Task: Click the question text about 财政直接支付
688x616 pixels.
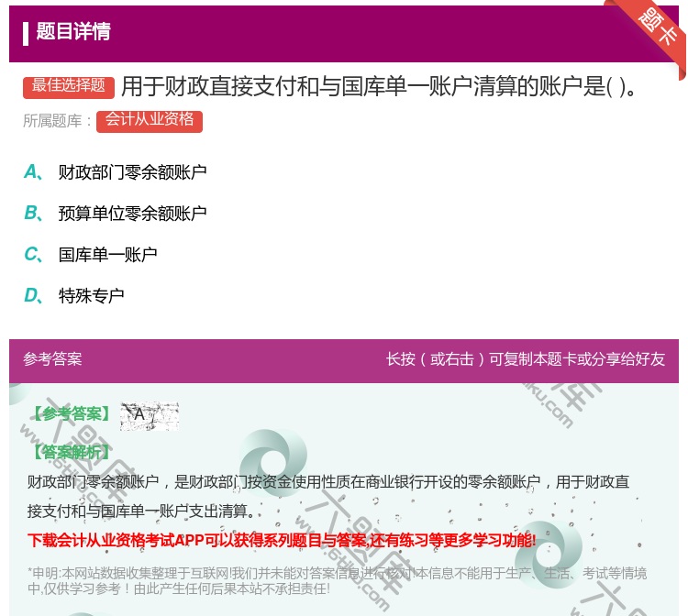Action: coord(378,86)
